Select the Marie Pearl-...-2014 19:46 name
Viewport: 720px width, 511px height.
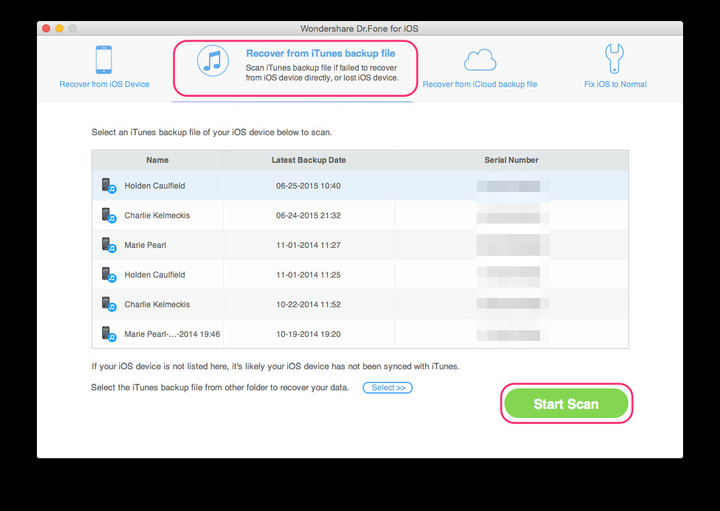coord(172,334)
